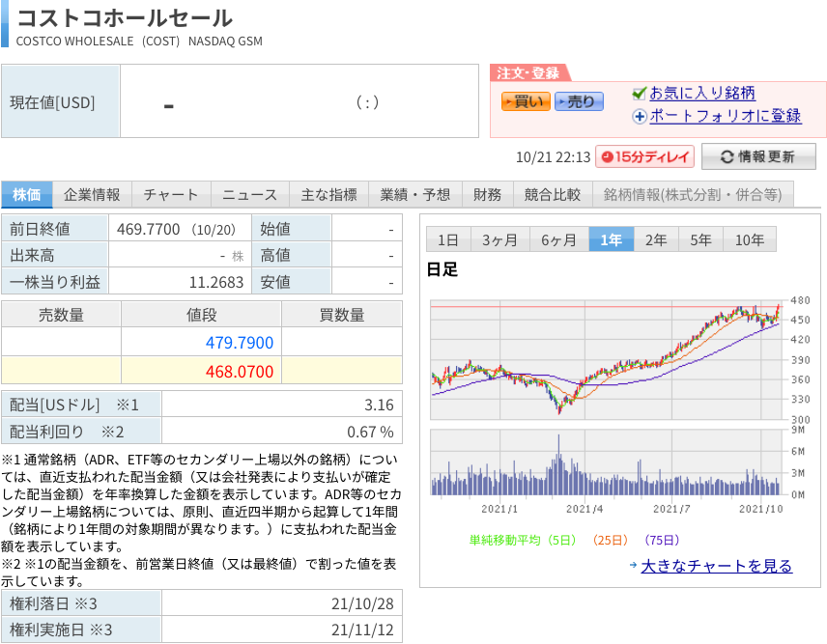Open the 銘柄情報(株式分割・併合等) tab
The image size is (827, 644).
pyautogui.click(x=693, y=194)
